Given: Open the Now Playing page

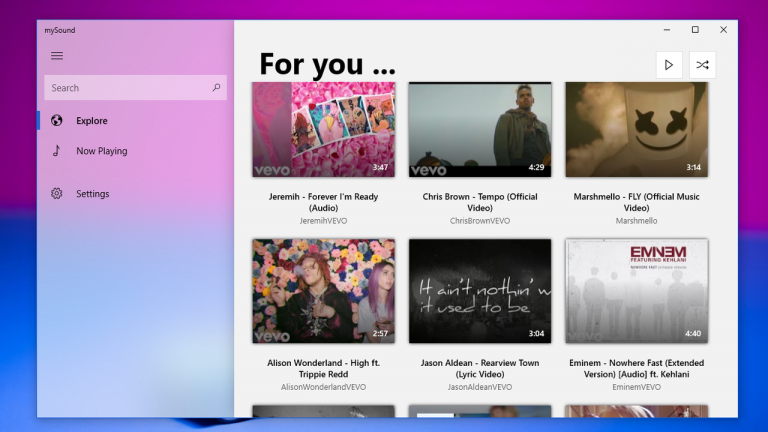Looking at the screenshot, I should click(x=136, y=151).
